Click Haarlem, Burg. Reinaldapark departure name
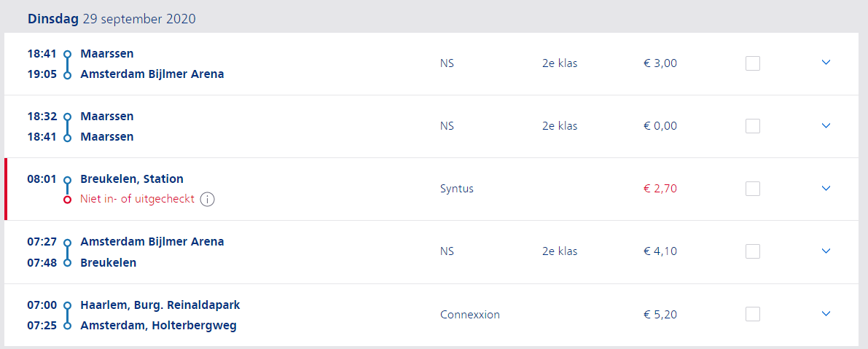The height and width of the screenshot is (349, 868). point(160,305)
